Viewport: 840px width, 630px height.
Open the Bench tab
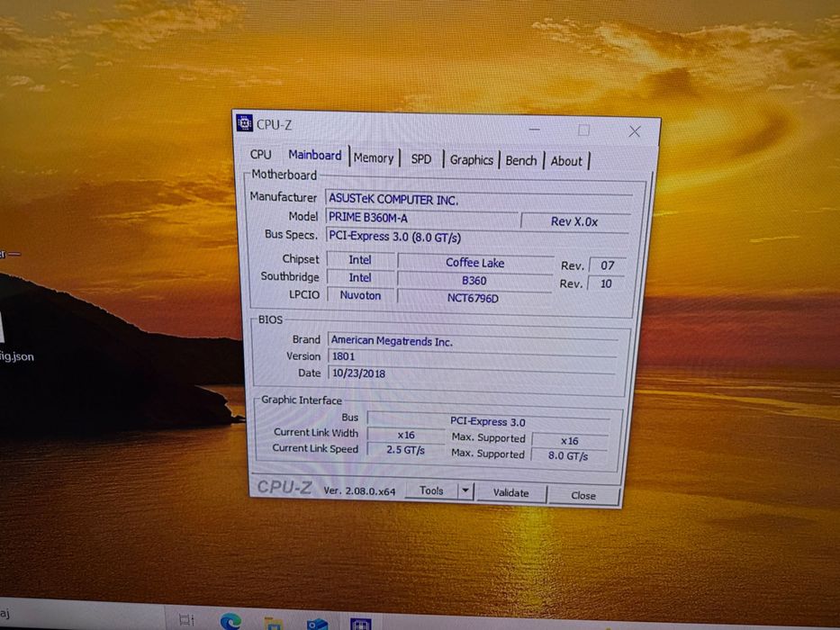click(x=520, y=160)
